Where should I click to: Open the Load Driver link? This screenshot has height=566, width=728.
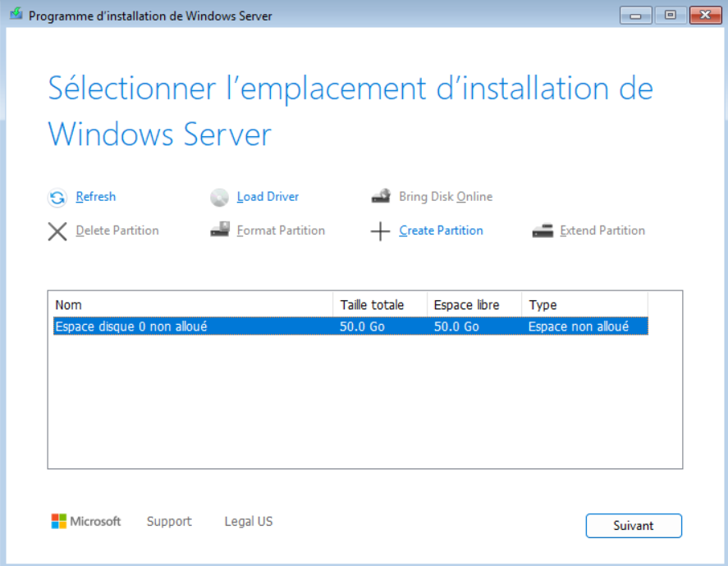pos(268,197)
